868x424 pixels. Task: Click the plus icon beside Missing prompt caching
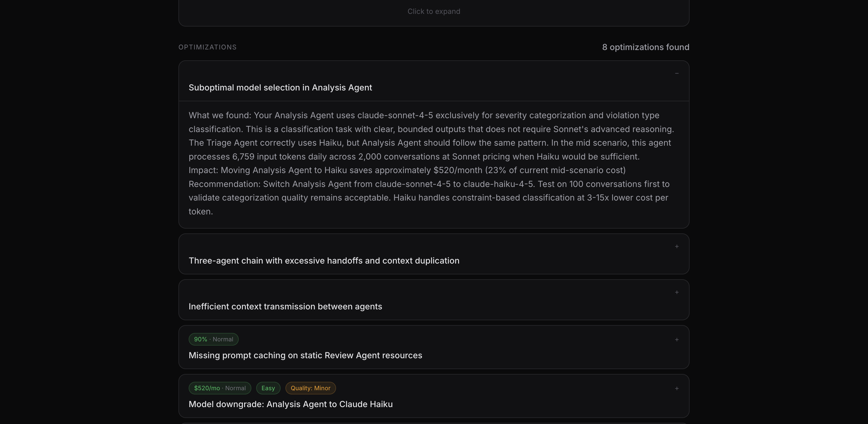677,340
